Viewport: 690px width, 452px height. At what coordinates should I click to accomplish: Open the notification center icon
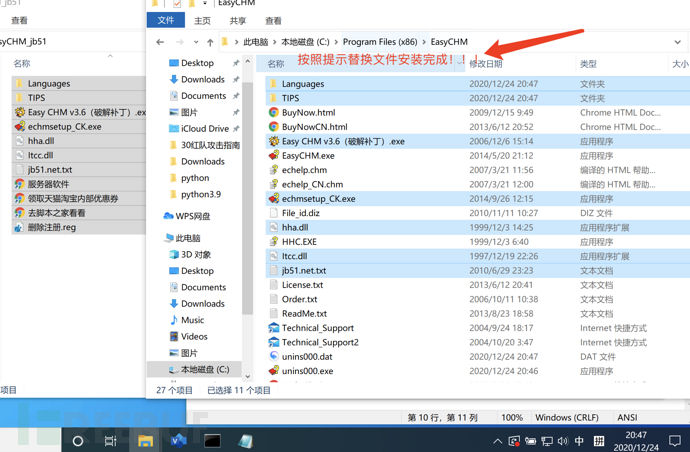coord(675,441)
